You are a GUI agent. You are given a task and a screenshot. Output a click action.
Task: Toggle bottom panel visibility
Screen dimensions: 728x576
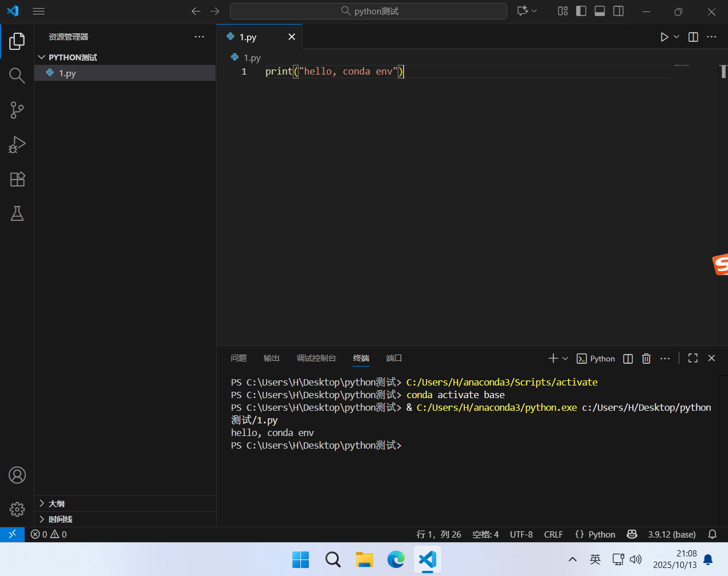pos(600,11)
